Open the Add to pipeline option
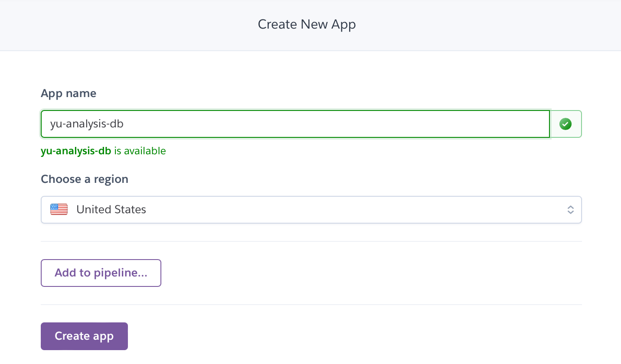The width and height of the screenshot is (621, 364). 101,273
